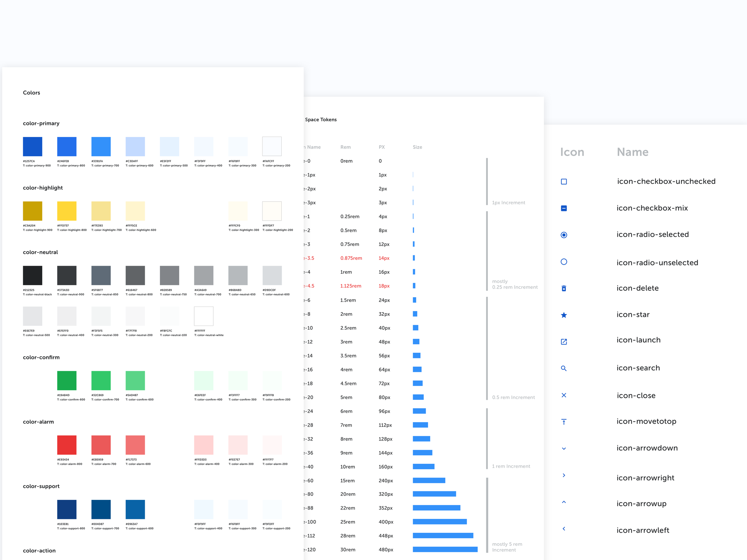Open the Name column header
The image size is (747, 560).
tap(632, 152)
